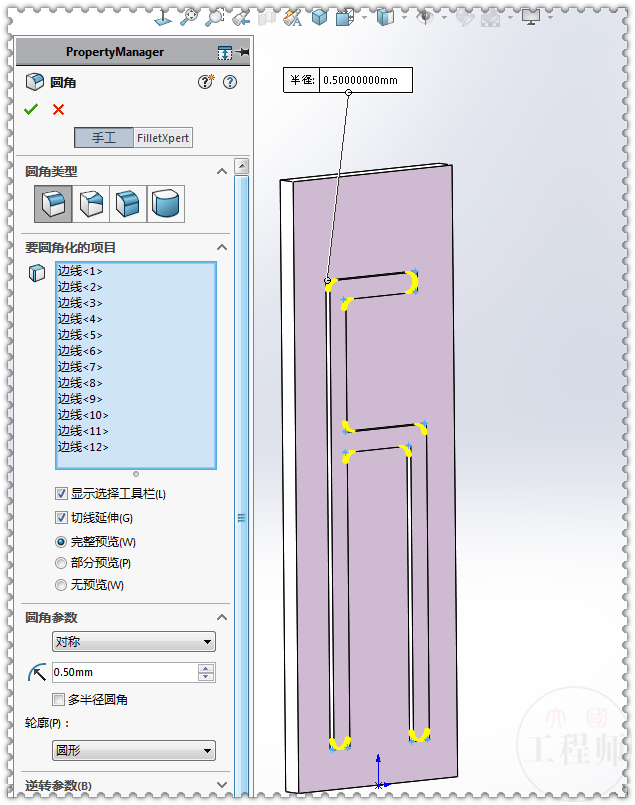Image resolution: width=635 pixels, height=805 pixels.
Task: Open the View Settings dropdown arrow
Action: point(550,17)
